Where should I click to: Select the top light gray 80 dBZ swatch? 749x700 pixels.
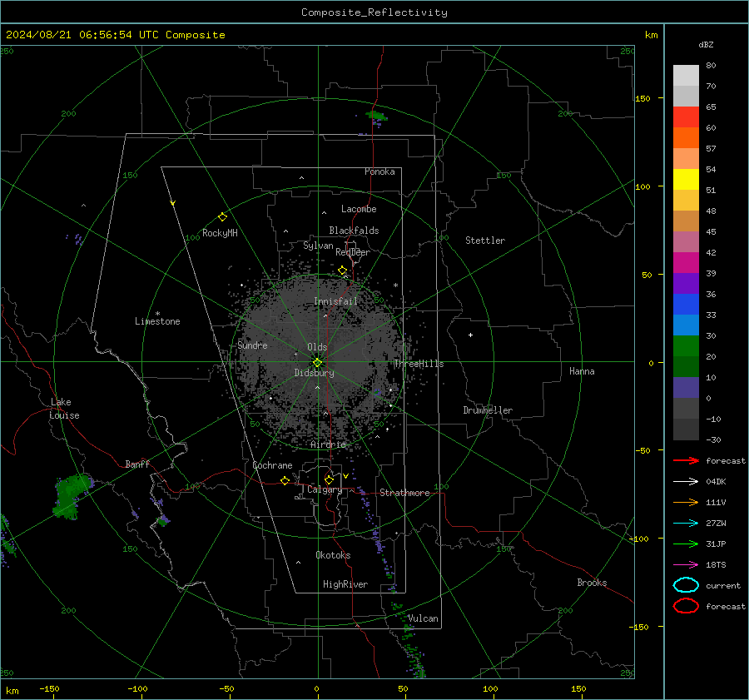click(686, 76)
